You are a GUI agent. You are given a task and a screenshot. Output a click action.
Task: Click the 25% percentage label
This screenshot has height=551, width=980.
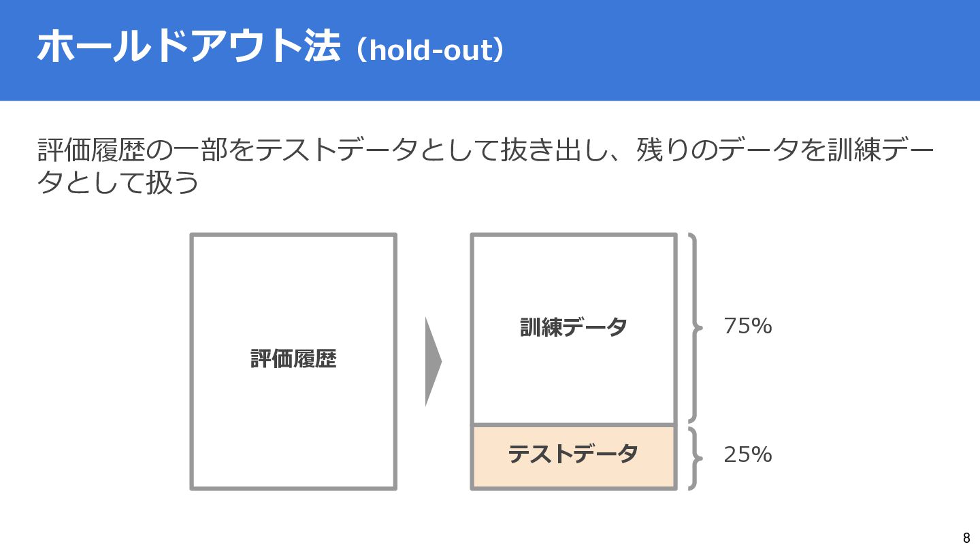click(747, 454)
